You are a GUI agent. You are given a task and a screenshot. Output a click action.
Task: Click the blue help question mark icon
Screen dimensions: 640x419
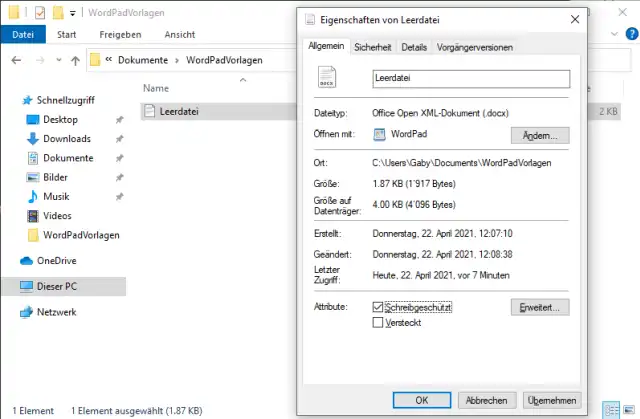(632, 34)
